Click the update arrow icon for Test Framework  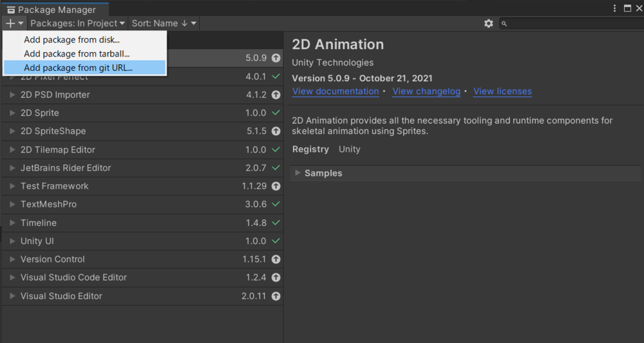276,186
